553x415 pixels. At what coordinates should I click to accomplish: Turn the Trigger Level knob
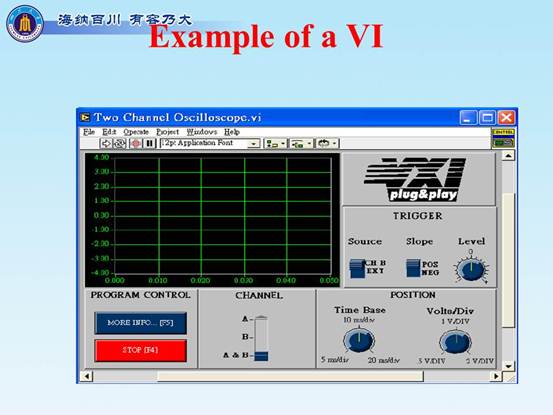pyautogui.click(x=472, y=269)
